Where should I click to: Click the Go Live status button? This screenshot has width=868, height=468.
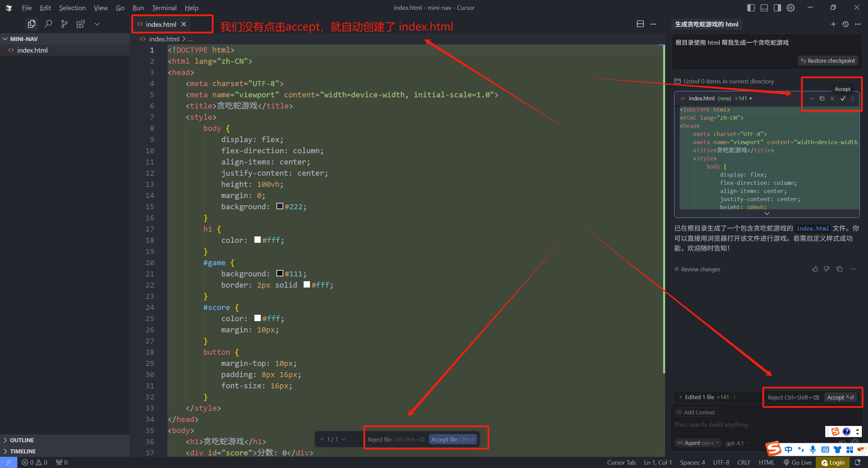point(797,462)
